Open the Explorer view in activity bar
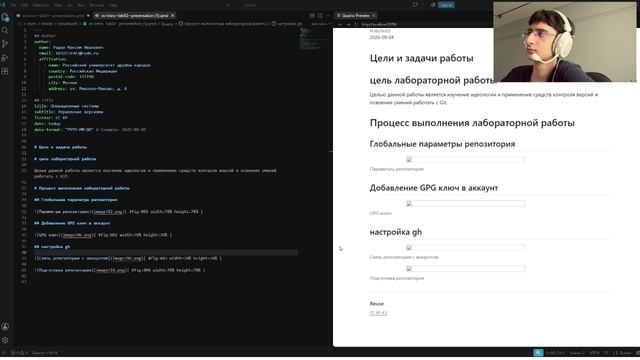Image resolution: width=640 pixels, height=360 pixels. click(x=5, y=18)
